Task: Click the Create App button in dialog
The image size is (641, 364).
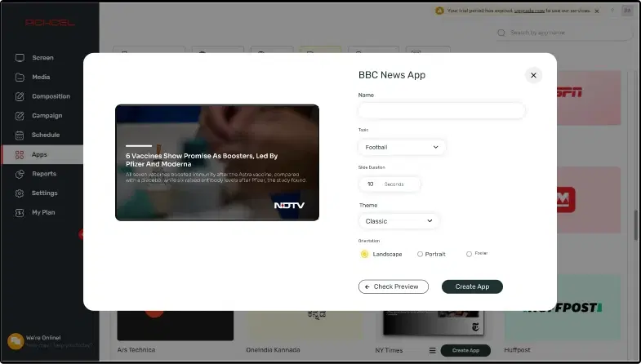Action: point(472,286)
